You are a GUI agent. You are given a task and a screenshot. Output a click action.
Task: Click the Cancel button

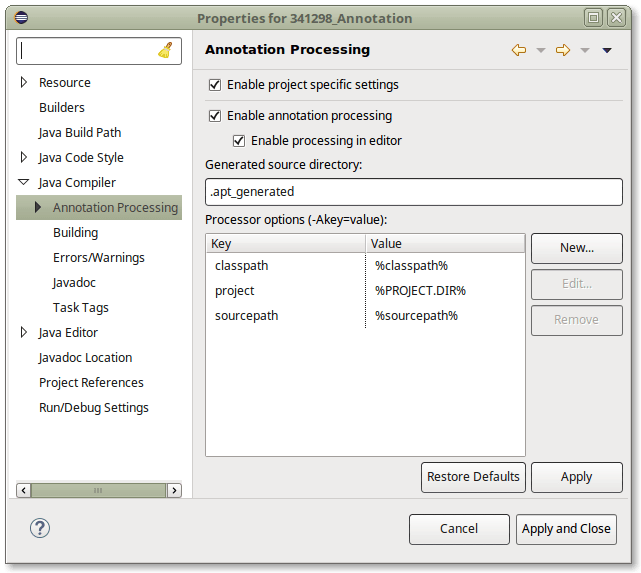(x=459, y=529)
